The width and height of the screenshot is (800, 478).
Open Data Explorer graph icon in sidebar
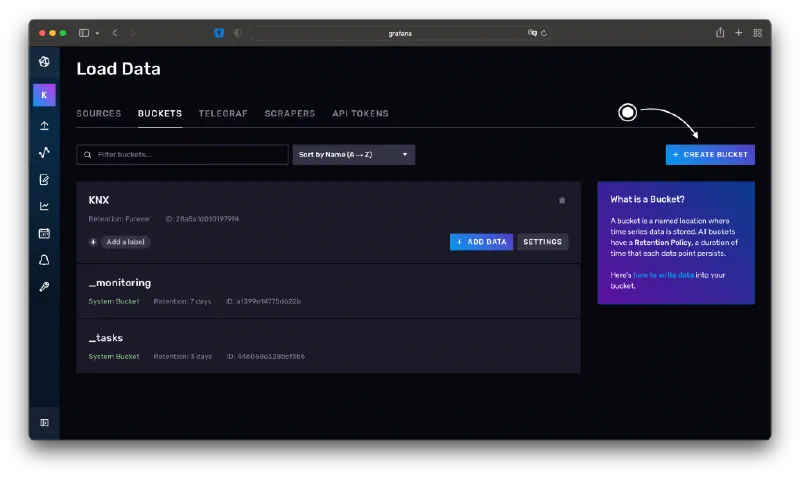pos(44,153)
